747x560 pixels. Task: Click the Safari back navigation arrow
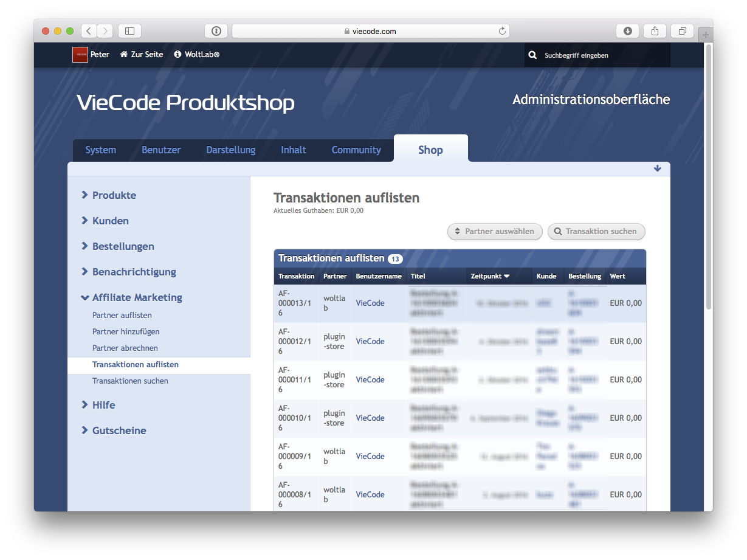pos(89,31)
